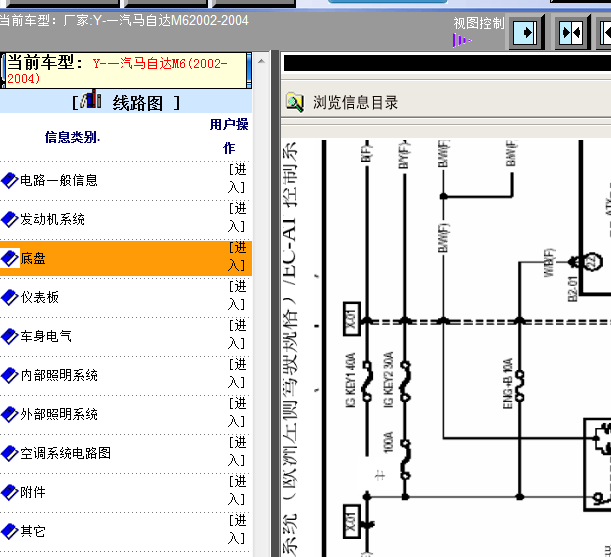Select the 空调系统电路图 category
Viewport: 611px width, 557px height.
[x=65, y=453]
